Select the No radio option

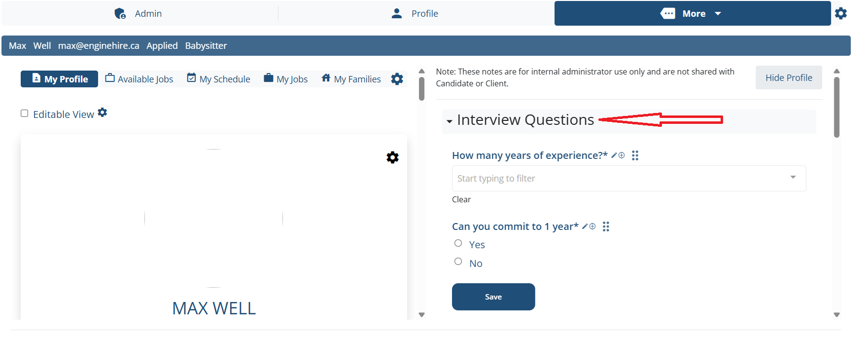coord(458,262)
